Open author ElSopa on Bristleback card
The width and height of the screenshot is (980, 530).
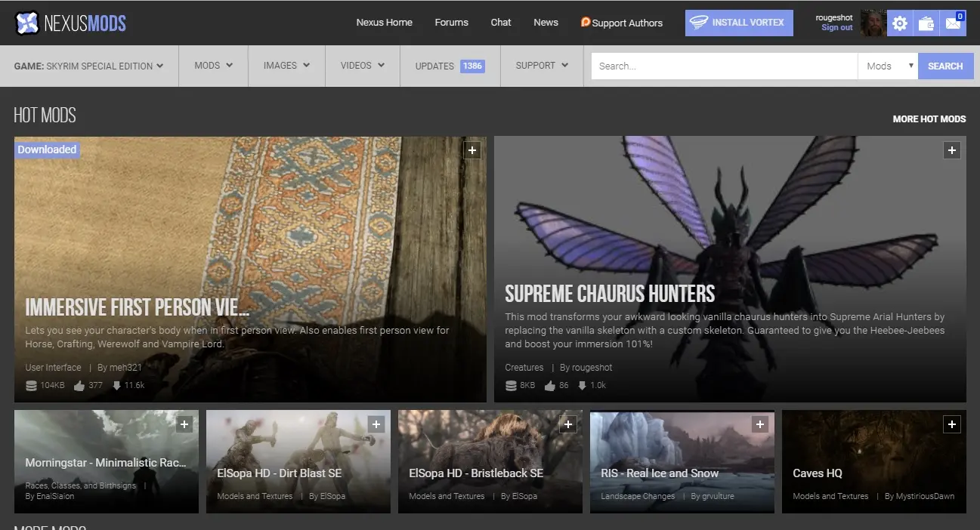click(525, 496)
